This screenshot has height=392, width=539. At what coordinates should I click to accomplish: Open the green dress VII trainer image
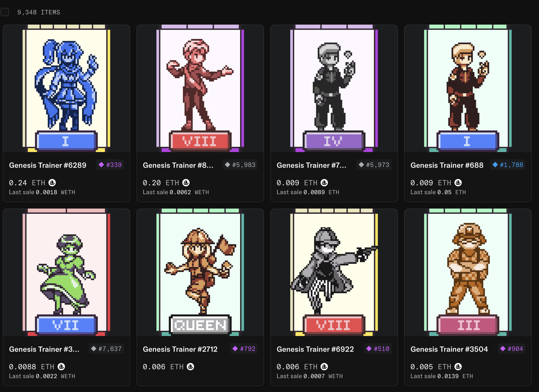66,272
